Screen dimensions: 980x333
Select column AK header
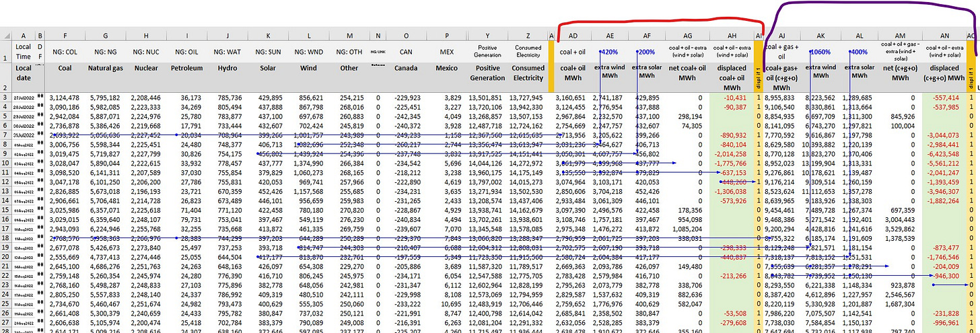tap(821, 36)
